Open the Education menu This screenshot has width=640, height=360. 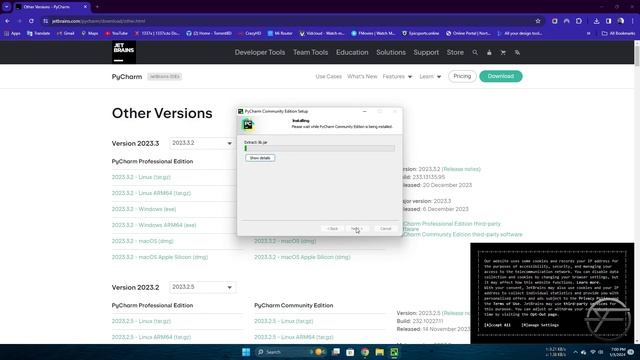(x=352, y=52)
